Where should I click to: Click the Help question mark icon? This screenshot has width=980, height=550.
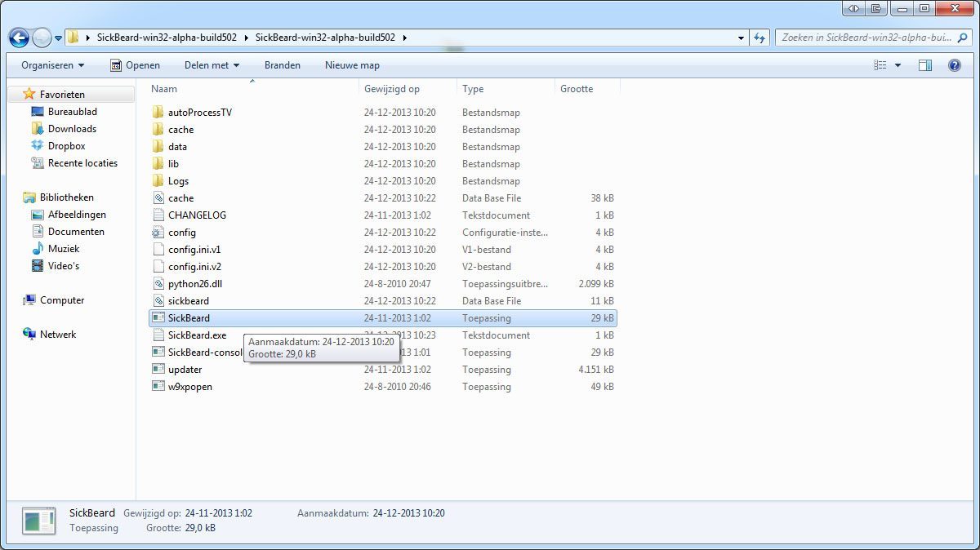[954, 65]
